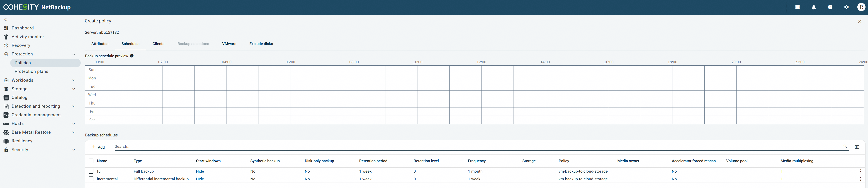Click the Retention period column header

click(373, 161)
